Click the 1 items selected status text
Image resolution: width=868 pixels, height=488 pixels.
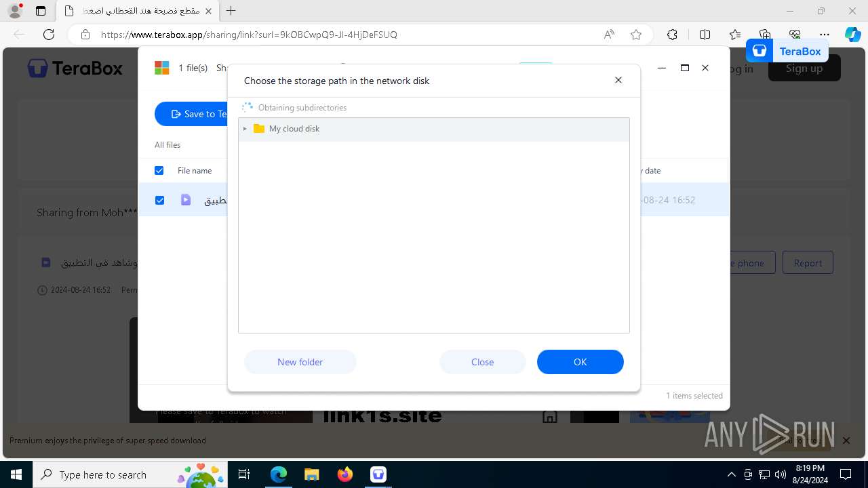pyautogui.click(x=694, y=396)
